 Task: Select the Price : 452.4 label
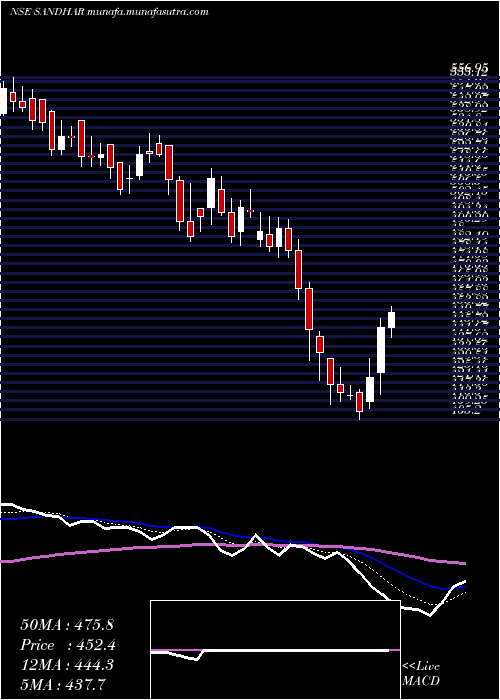pos(67,645)
